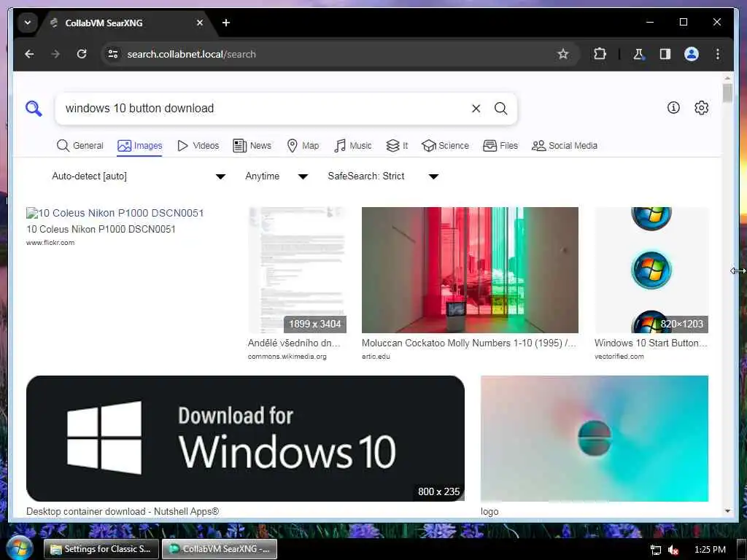Click vectorified.com source text
Viewport: 747px width, 560px height.
pyautogui.click(x=619, y=356)
